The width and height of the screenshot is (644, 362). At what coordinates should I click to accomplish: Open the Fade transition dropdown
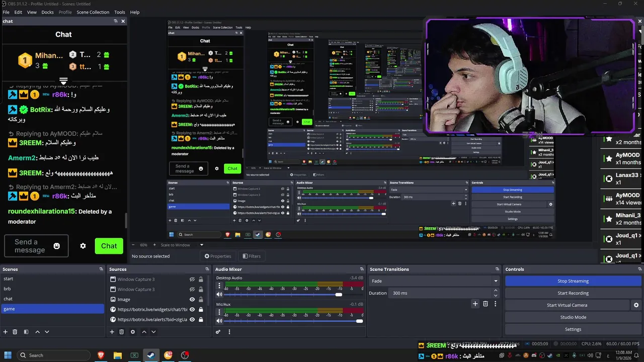click(x=434, y=281)
